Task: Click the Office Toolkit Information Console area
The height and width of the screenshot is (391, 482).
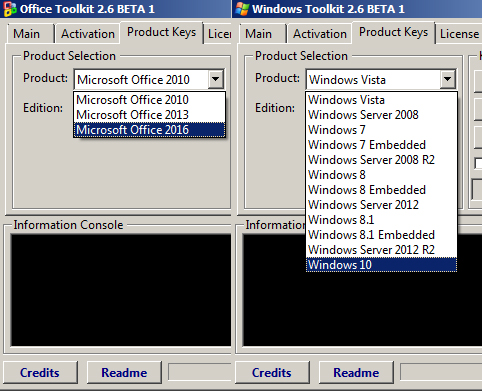Action: pos(121,290)
